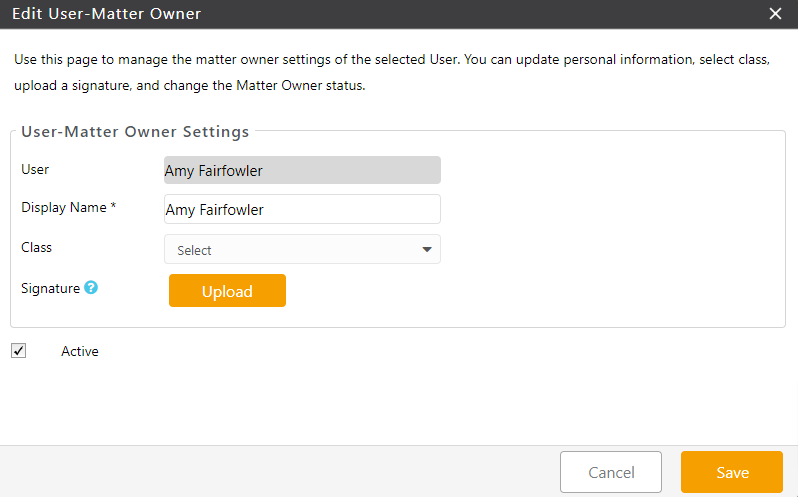The image size is (798, 497).
Task: Click the Class dropdown arrow
Action: (x=426, y=250)
